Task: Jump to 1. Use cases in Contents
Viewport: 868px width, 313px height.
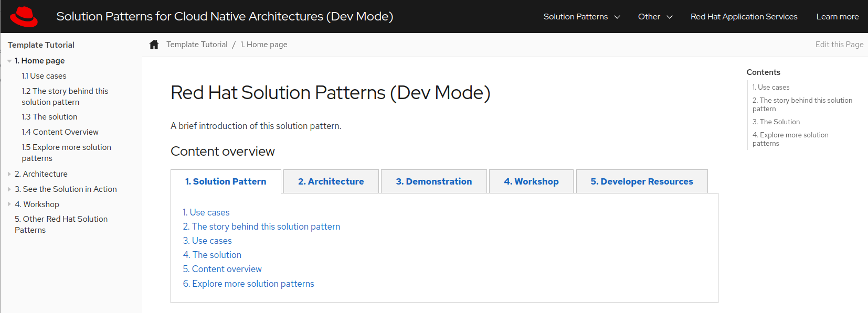Action: (x=771, y=88)
